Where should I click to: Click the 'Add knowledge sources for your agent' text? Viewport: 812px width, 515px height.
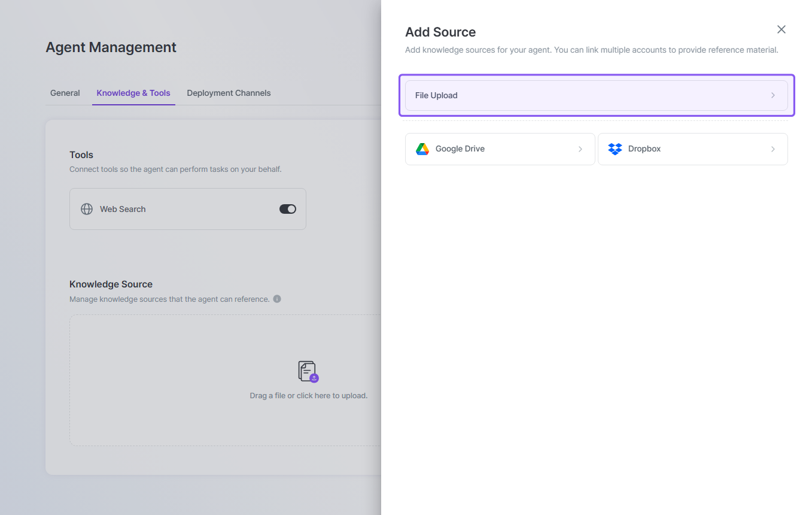tap(592, 50)
